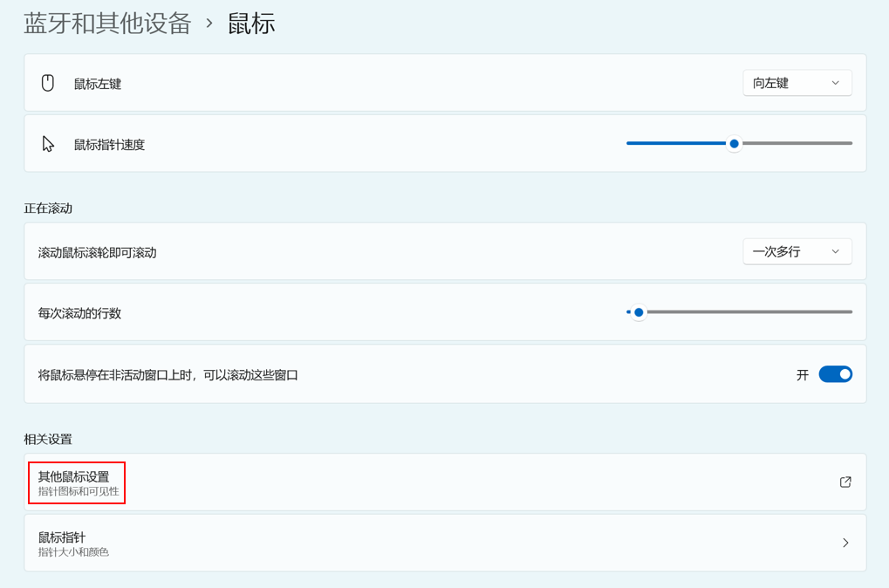Go back to 蓝牙和其他设备 via breadcrumb
Viewport: 889px width, 588px height.
(x=107, y=24)
